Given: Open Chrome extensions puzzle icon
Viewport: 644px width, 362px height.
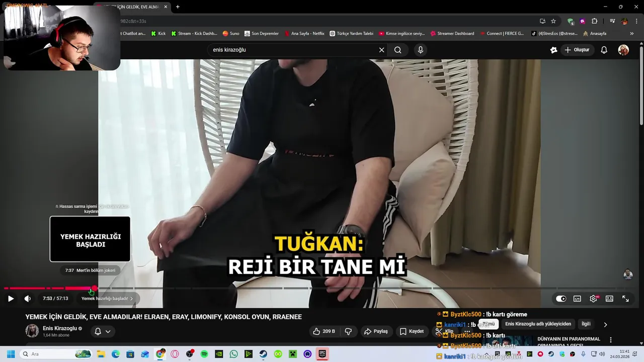Looking at the screenshot, I should coord(594,21).
